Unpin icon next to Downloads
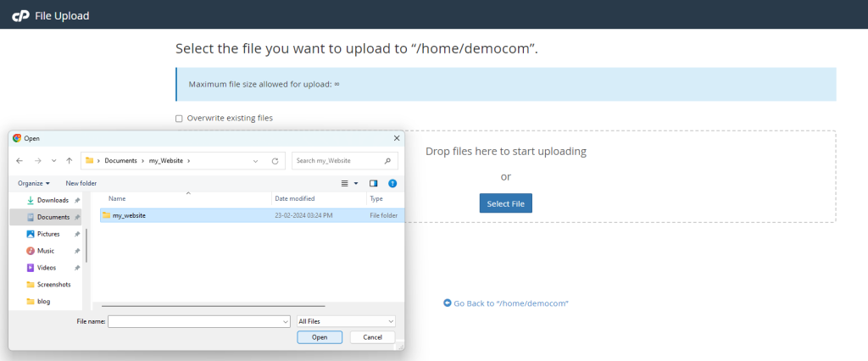868x361 pixels. coord(77,201)
